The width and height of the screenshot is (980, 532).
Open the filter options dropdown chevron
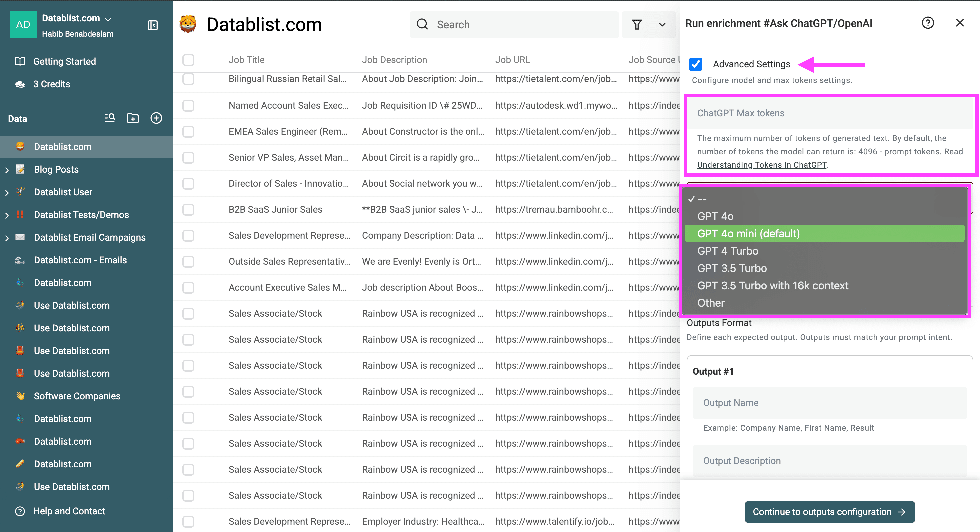pyautogui.click(x=662, y=25)
